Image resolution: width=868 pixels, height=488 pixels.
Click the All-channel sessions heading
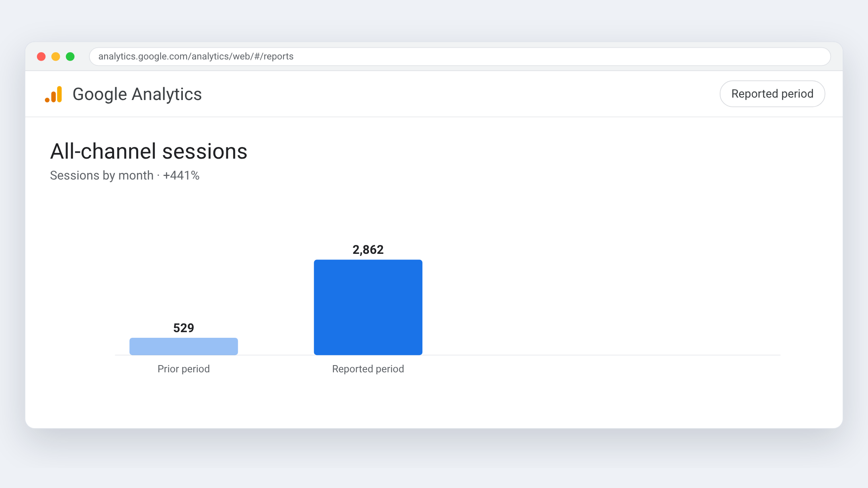tap(149, 151)
